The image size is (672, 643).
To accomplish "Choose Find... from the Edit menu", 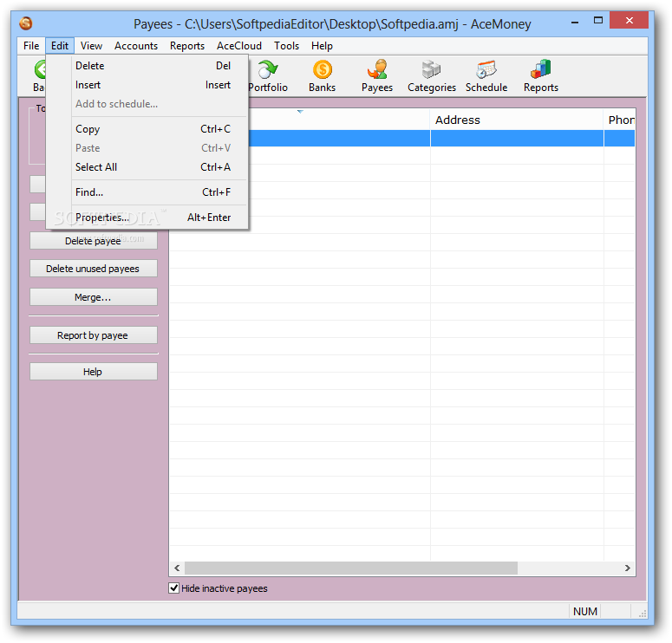I will (x=147, y=192).
